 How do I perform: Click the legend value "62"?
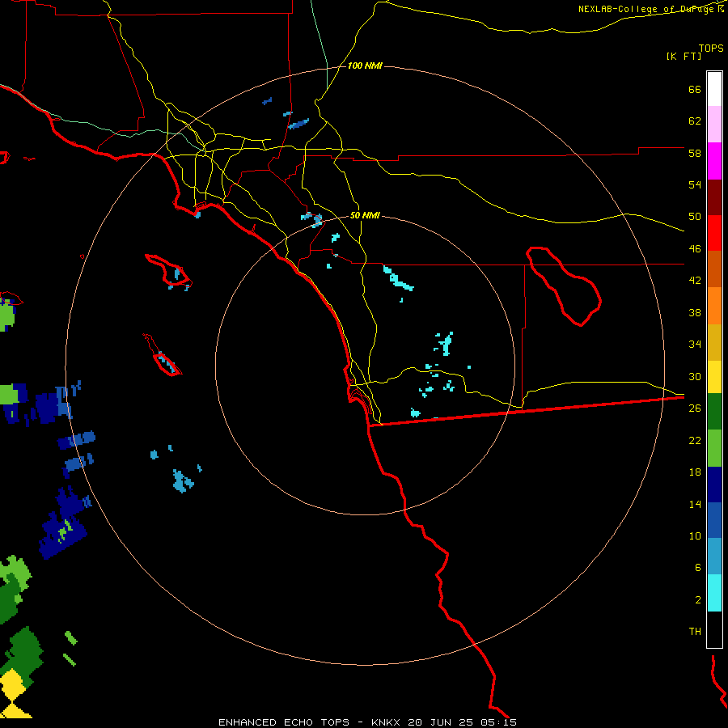[695, 121]
